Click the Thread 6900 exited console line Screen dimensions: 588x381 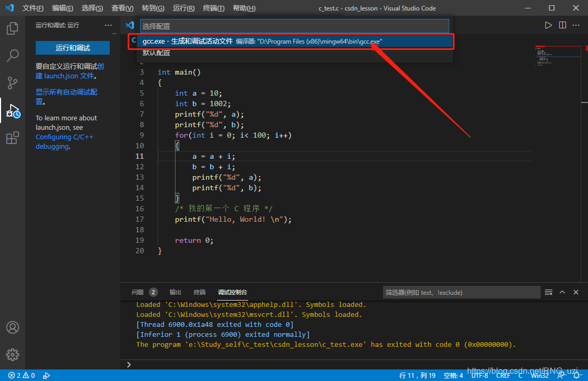pos(215,324)
